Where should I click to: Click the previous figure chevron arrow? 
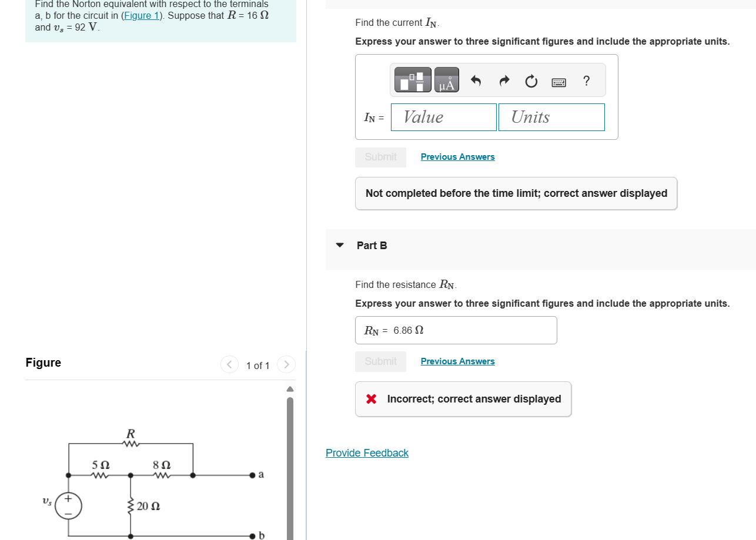coord(229,364)
